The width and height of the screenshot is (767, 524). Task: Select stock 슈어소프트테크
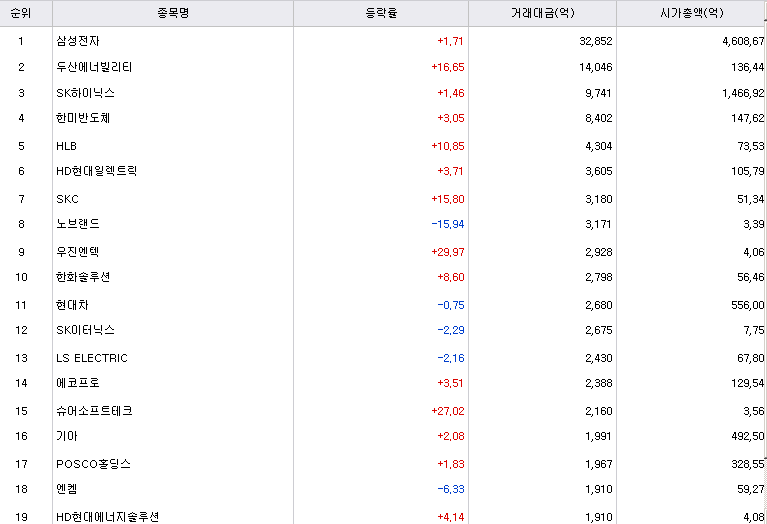coord(94,410)
